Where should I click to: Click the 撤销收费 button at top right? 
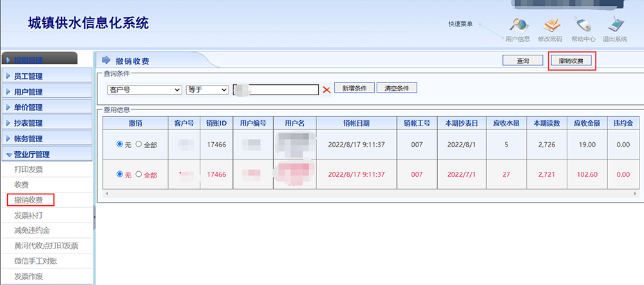pos(571,60)
